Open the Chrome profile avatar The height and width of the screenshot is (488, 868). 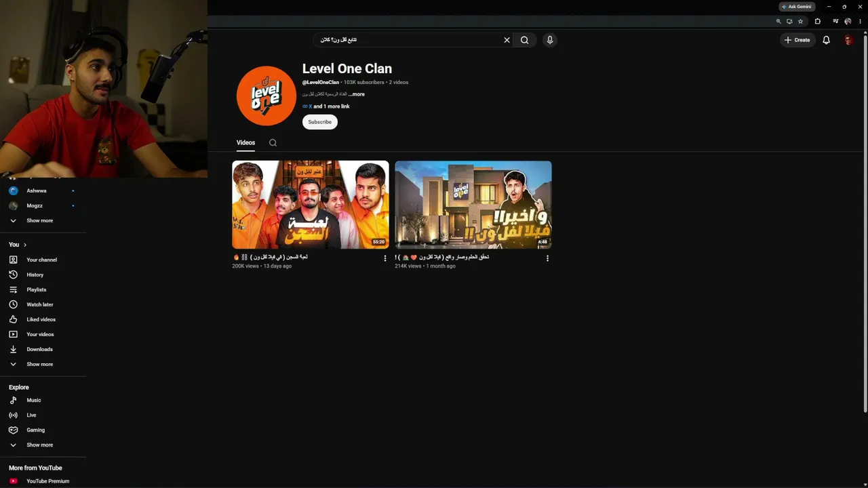click(x=848, y=22)
